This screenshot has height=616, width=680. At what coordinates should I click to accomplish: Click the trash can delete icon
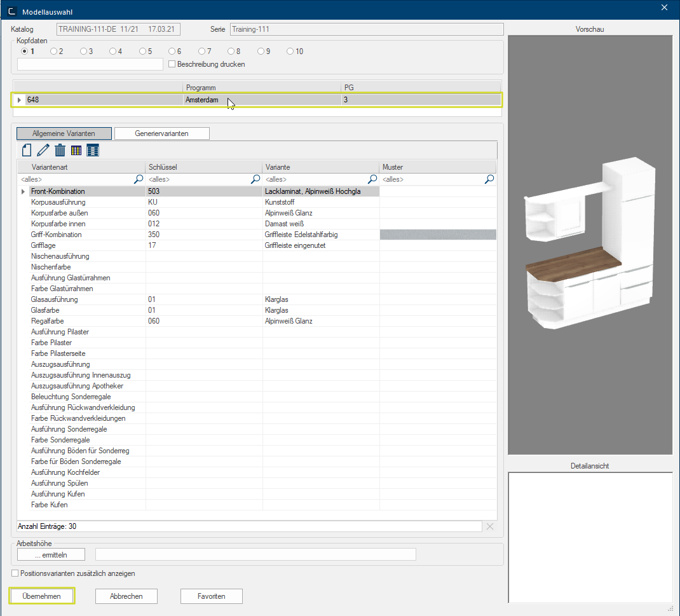[x=60, y=151]
